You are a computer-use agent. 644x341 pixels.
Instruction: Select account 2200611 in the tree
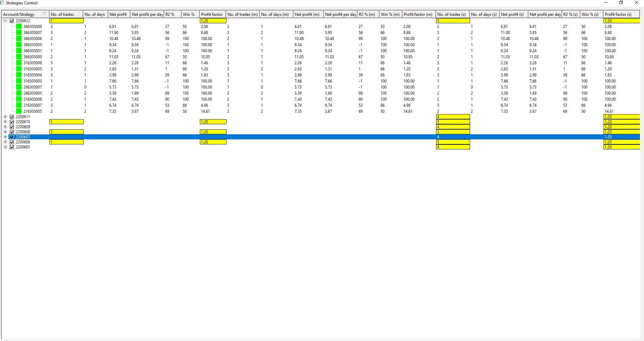point(23,117)
